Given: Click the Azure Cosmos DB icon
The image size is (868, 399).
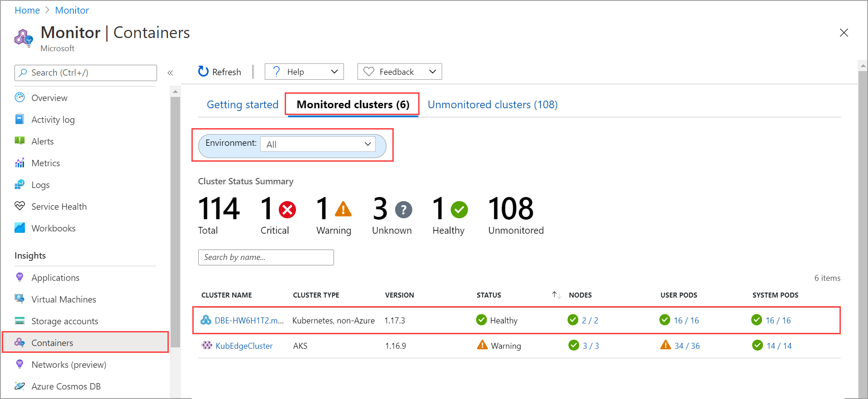Looking at the screenshot, I should click(19, 386).
